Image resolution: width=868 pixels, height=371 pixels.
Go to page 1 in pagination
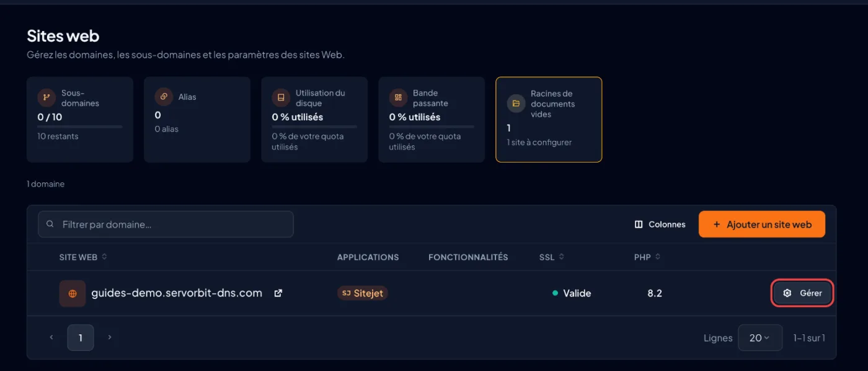pos(81,338)
